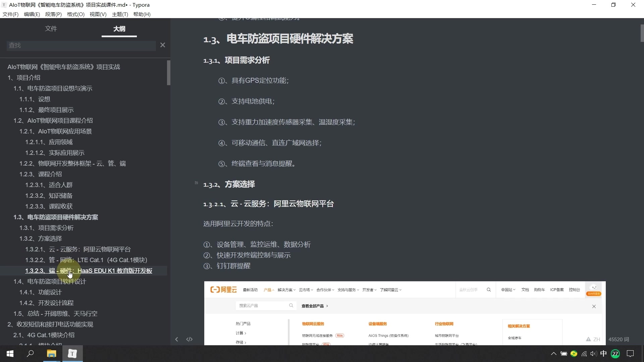644x362 pixels.
Task: Open volume control tray icon
Action: coord(594,354)
